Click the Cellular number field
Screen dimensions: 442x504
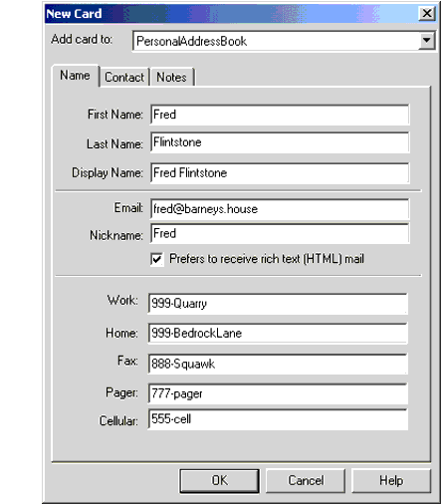[x=278, y=419]
